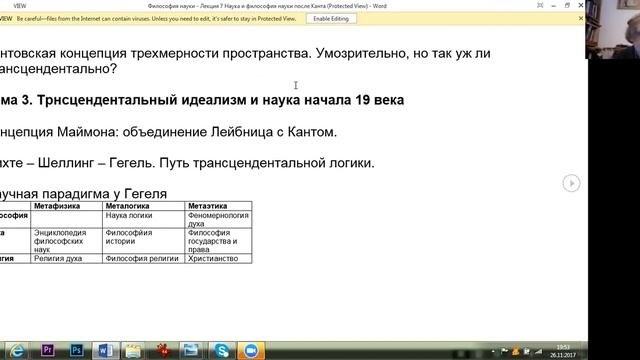
Task: Click the bold heading about трансцендентальный идеализм
Action: [x=202, y=100]
